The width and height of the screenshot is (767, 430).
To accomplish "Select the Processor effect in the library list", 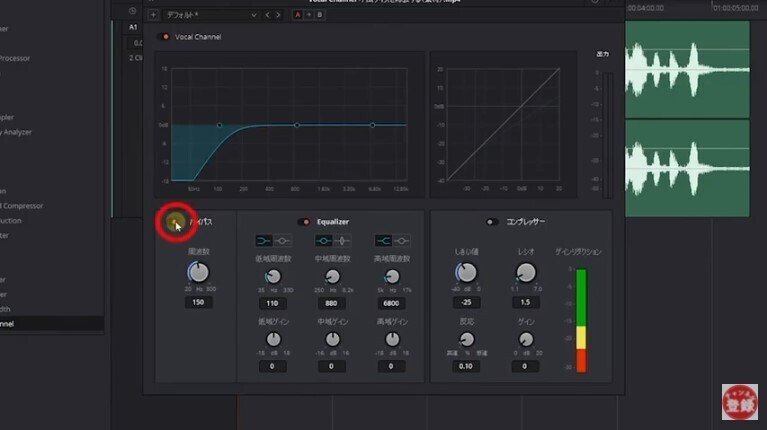I will tap(15, 58).
